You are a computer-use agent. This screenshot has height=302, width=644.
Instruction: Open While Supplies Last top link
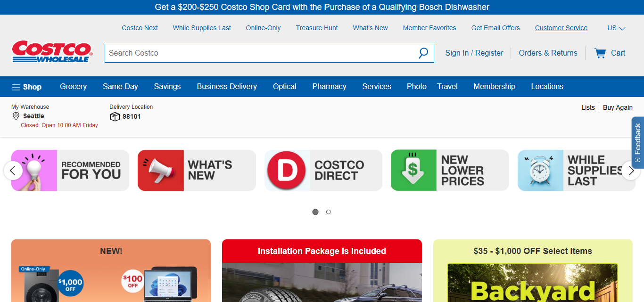(202, 28)
